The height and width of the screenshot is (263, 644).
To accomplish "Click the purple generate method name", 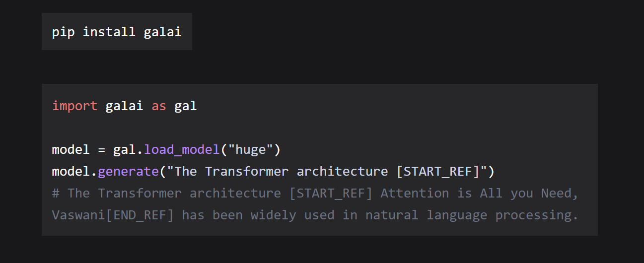I will click(128, 171).
